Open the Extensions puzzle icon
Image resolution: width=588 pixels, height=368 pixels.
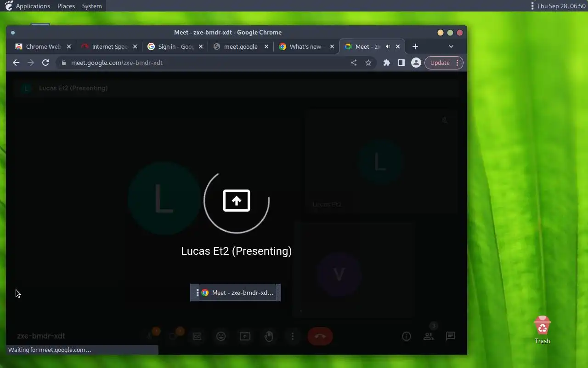[387, 63]
